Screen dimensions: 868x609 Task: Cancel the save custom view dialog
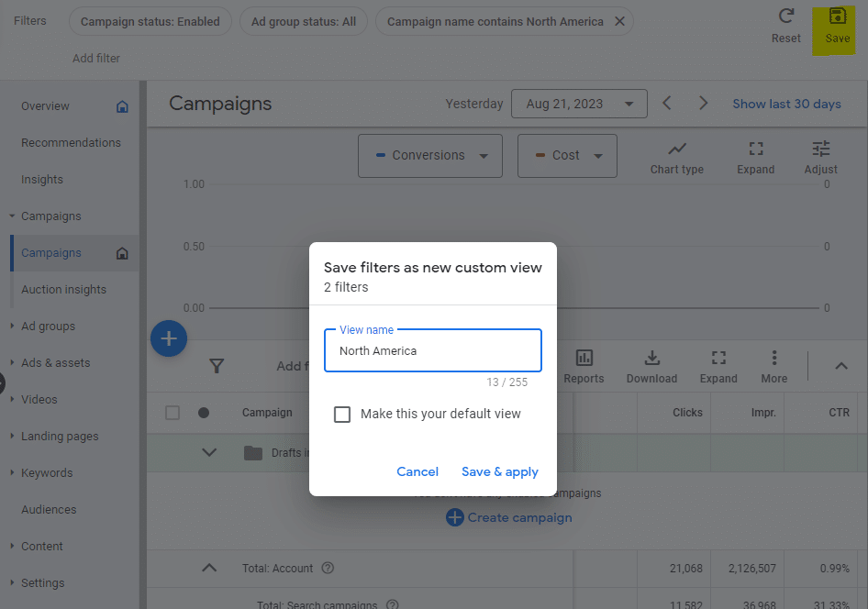coord(417,471)
